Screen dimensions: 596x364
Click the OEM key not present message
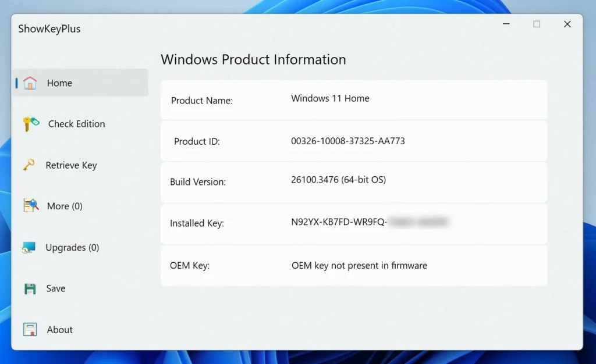click(359, 266)
